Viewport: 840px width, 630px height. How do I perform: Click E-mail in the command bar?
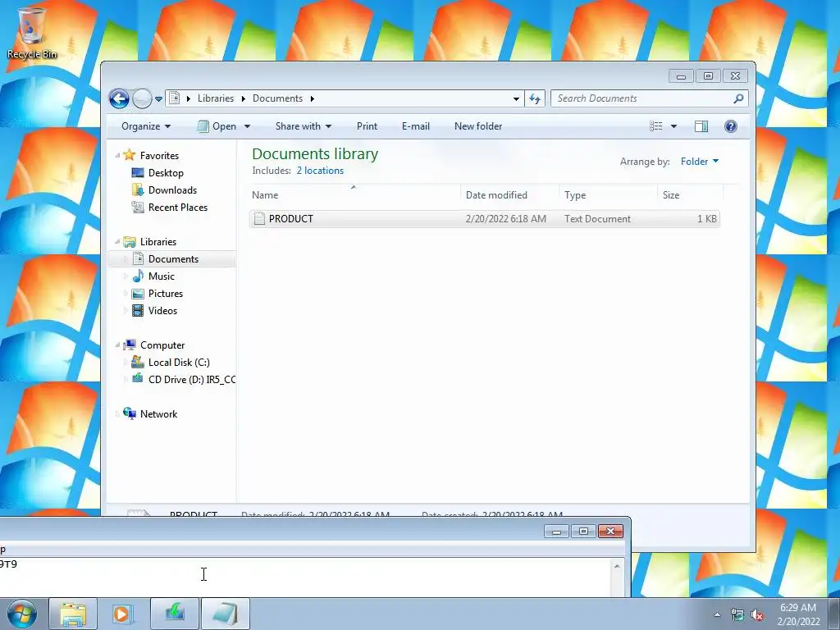[x=416, y=126]
